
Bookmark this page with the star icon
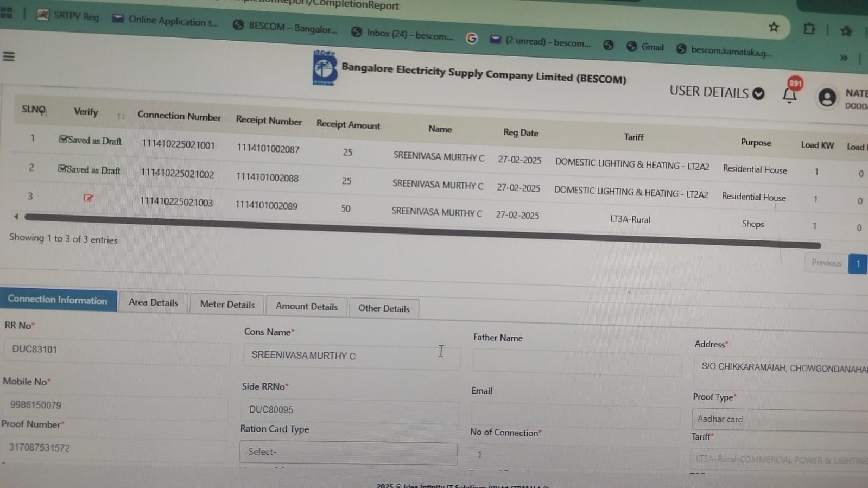click(774, 27)
